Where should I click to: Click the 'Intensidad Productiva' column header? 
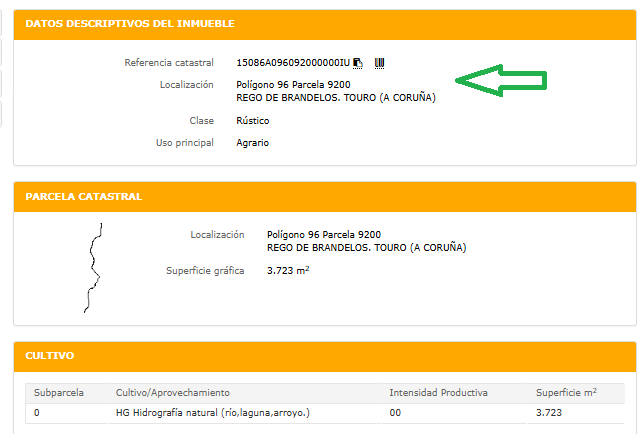438,393
